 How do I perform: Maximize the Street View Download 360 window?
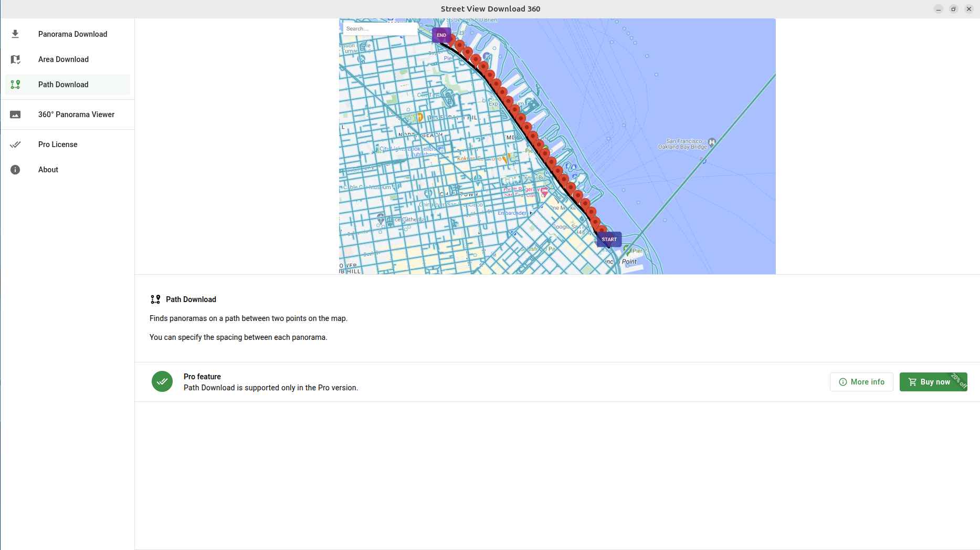coord(954,9)
